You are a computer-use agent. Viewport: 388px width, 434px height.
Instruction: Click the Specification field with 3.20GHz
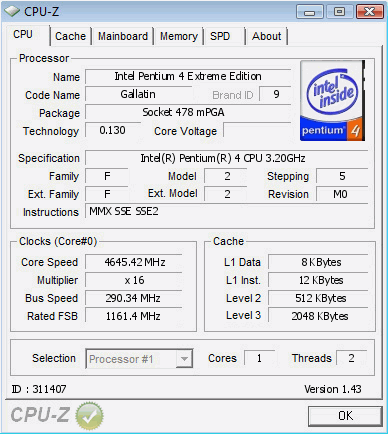(x=227, y=158)
